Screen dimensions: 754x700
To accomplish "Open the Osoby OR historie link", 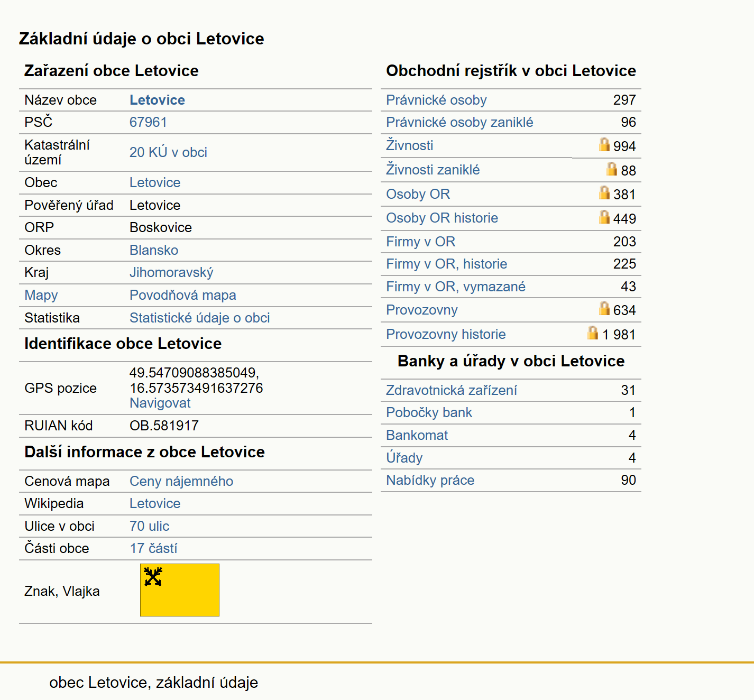I will click(x=442, y=218).
